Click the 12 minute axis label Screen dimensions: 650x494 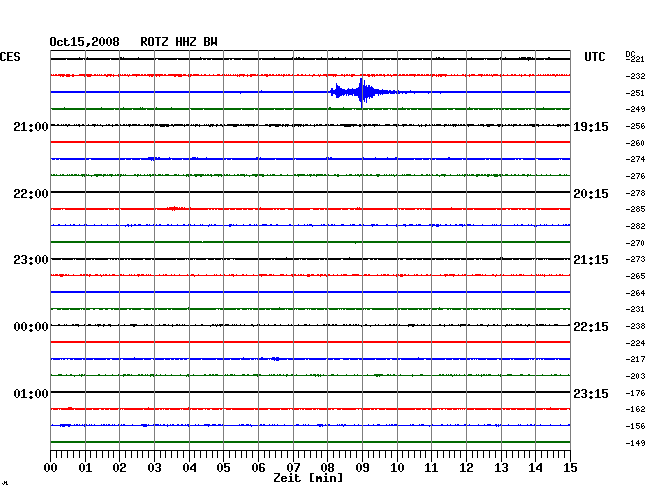click(x=466, y=468)
